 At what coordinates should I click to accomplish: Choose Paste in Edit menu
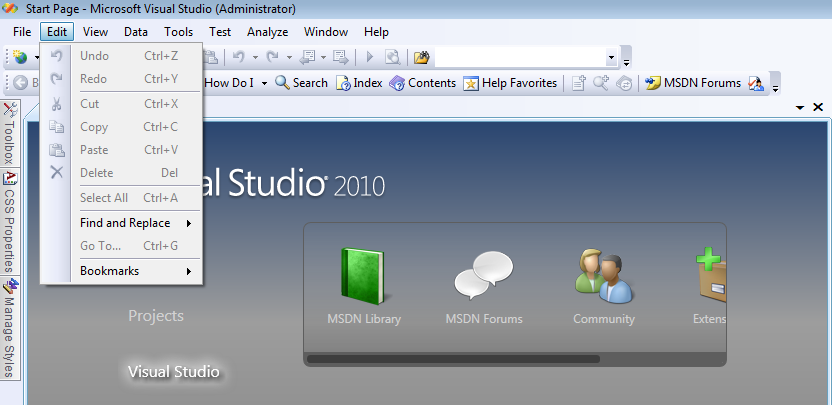tap(122, 150)
